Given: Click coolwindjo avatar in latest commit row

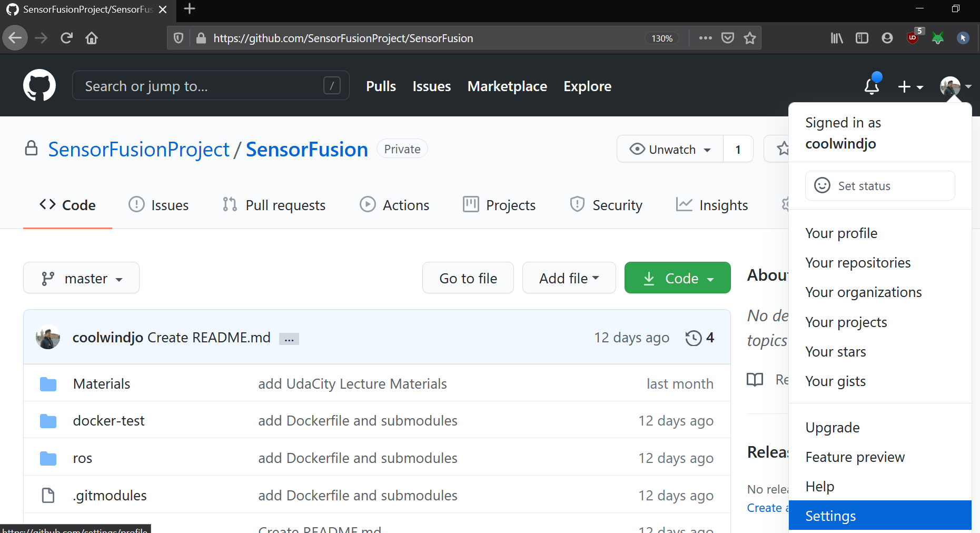Looking at the screenshot, I should pyautogui.click(x=48, y=338).
